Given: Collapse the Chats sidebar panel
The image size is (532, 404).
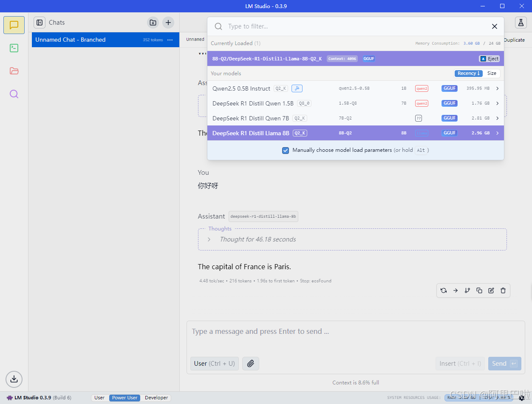Looking at the screenshot, I should click(40, 23).
